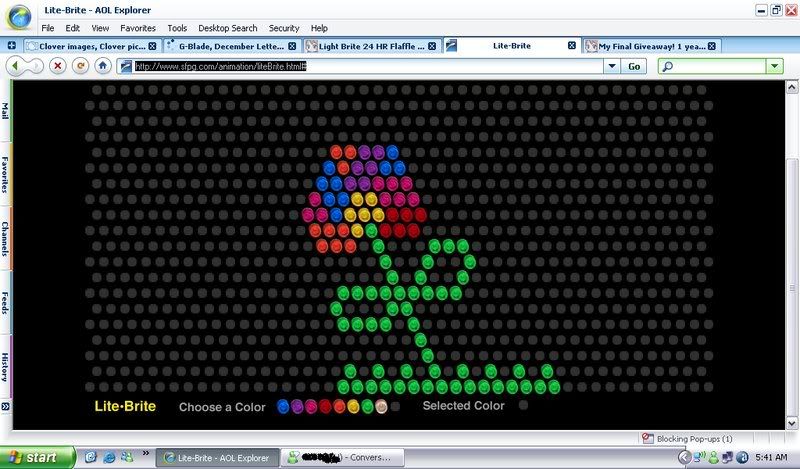Open the Feeds side panel tab
Image resolution: width=800 pixels, height=469 pixels.
(5, 303)
